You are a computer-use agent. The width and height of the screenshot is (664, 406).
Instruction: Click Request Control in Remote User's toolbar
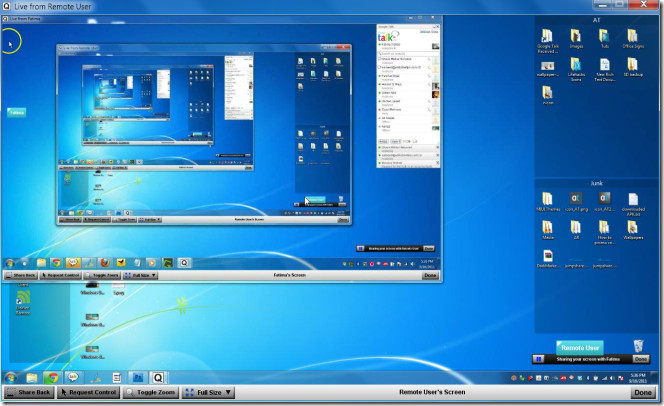(x=89, y=392)
